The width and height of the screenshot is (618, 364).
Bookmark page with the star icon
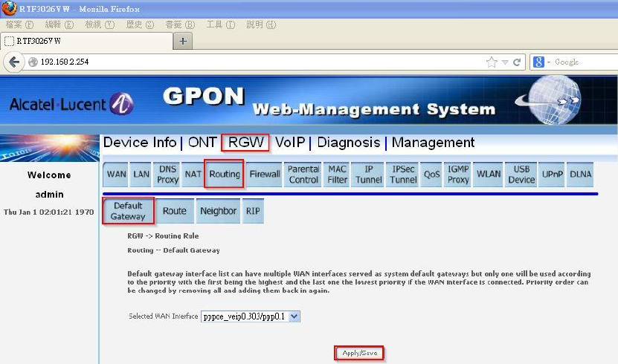(492, 62)
